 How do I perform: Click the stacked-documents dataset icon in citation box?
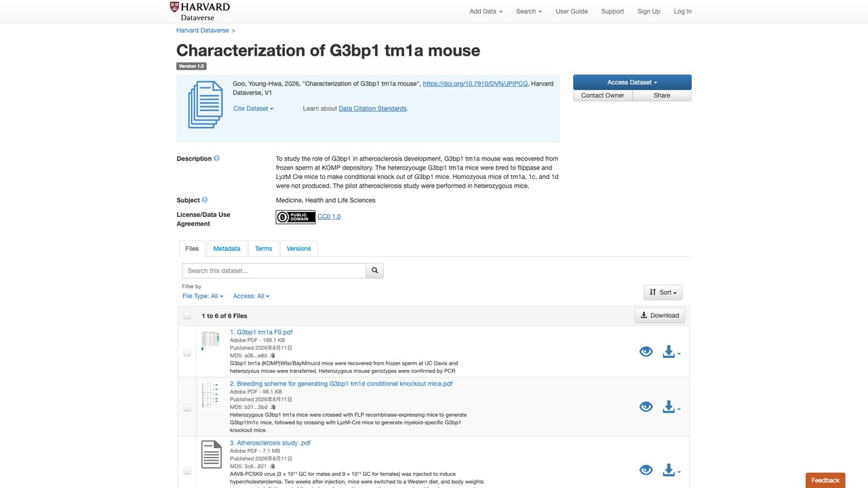(205, 106)
